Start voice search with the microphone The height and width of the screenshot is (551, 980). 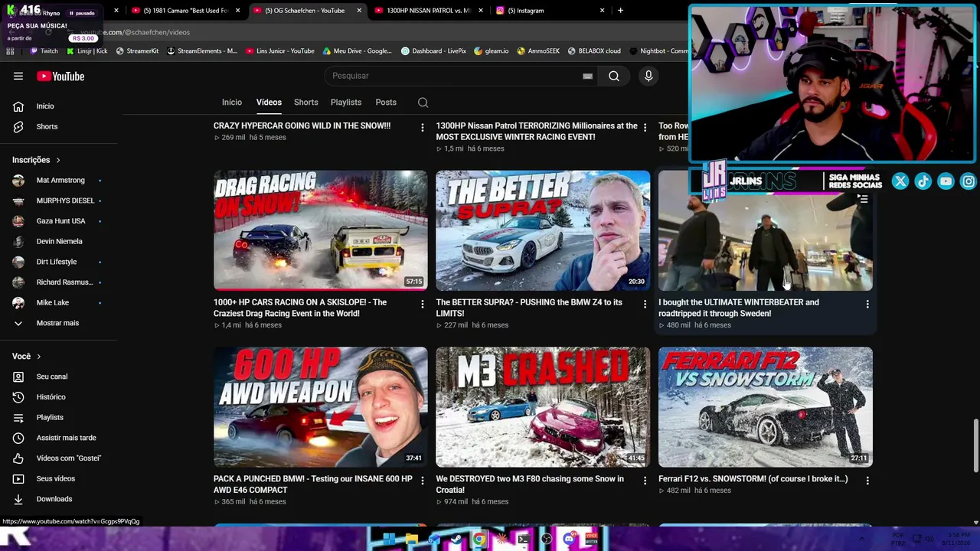click(648, 76)
